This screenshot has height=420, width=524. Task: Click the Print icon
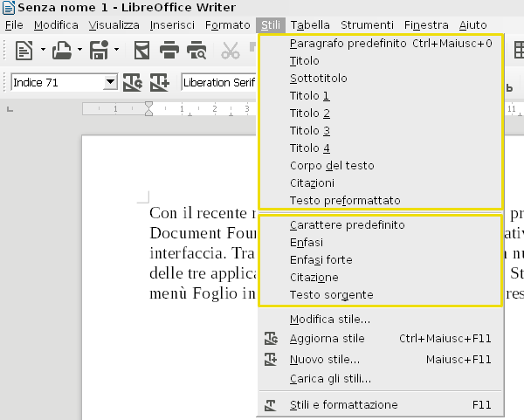(x=169, y=51)
